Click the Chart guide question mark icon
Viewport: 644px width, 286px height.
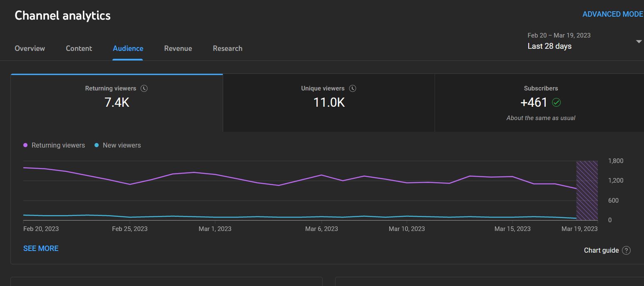(626, 251)
